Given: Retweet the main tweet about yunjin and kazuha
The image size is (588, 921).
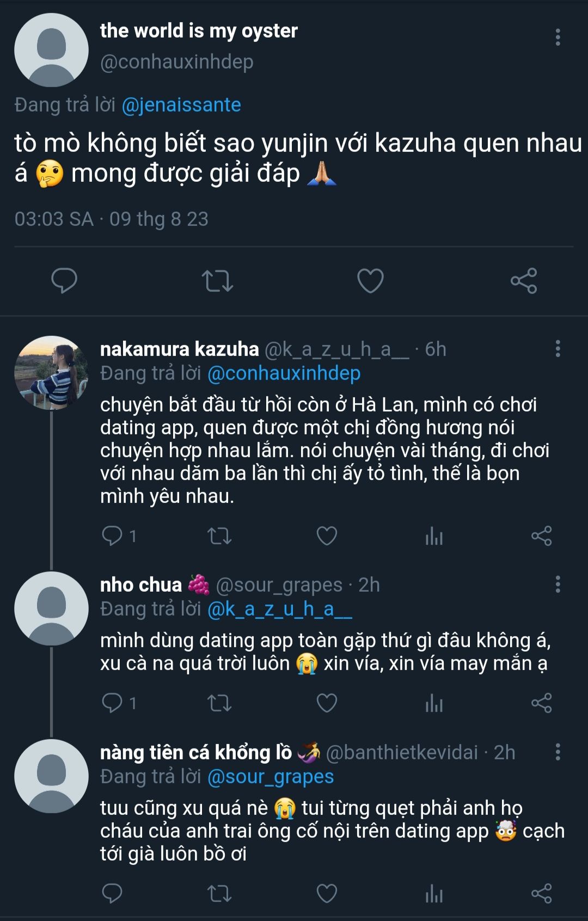Looking at the screenshot, I should tap(217, 281).
